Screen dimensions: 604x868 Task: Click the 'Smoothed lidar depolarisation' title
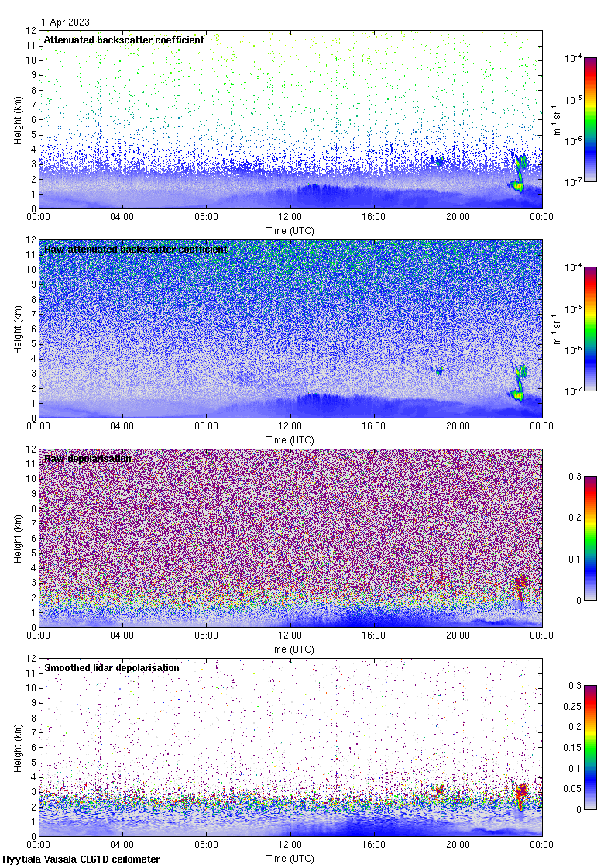pyautogui.click(x=112, y=667)
